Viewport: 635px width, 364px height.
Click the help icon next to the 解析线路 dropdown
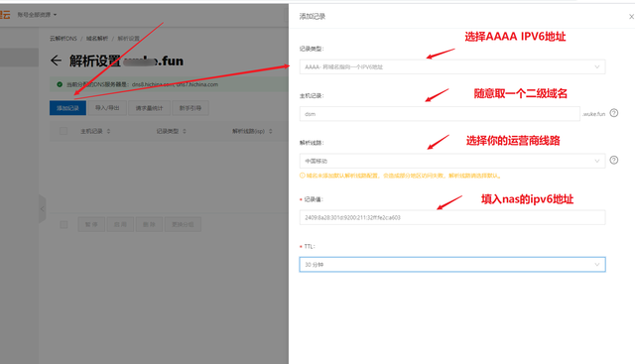tap(614, 160)
